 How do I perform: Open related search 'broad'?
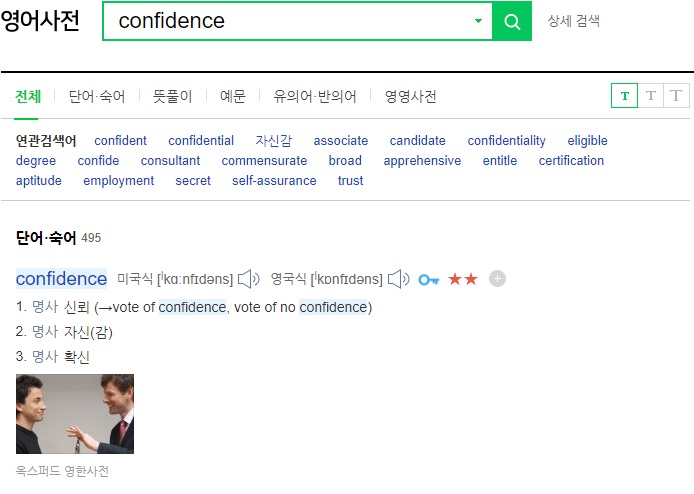345,161
